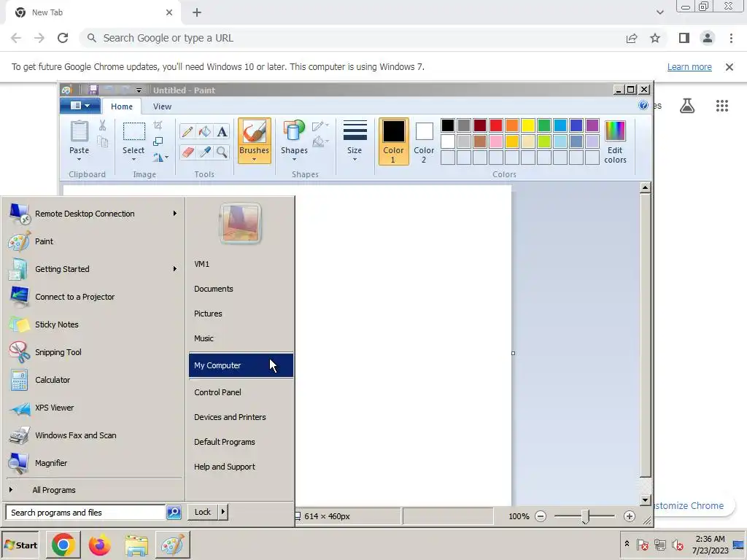
Task: Open My Computer from the Start menu
Action: pyautogui.click(x=241, y=365)
